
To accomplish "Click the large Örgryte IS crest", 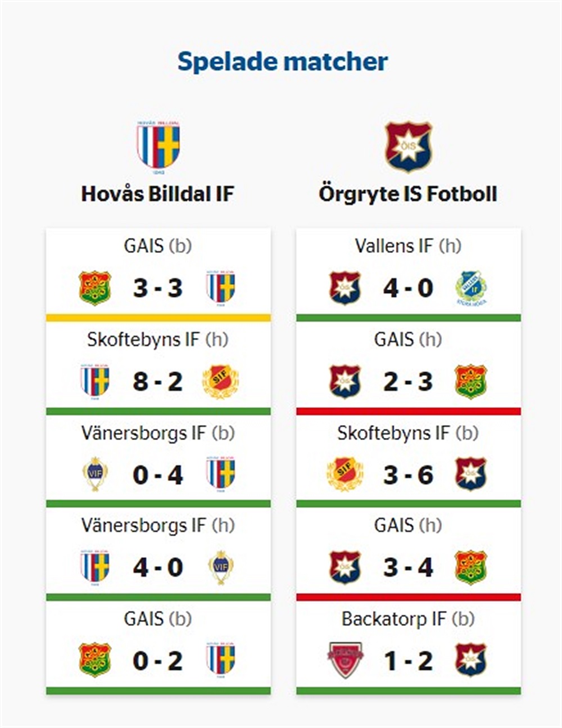I will point(409,146).
